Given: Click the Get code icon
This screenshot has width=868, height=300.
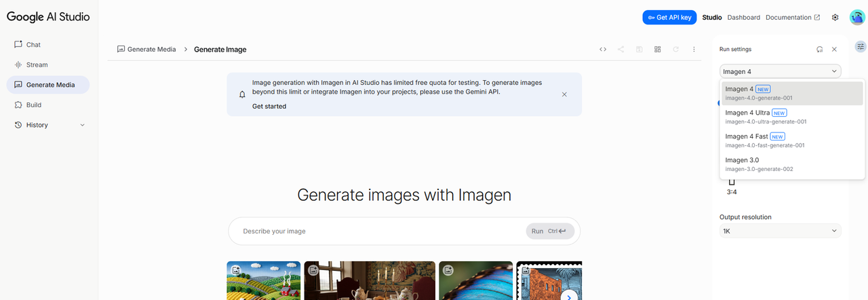Looking at the screenshot, I should (x=603, y=49).
